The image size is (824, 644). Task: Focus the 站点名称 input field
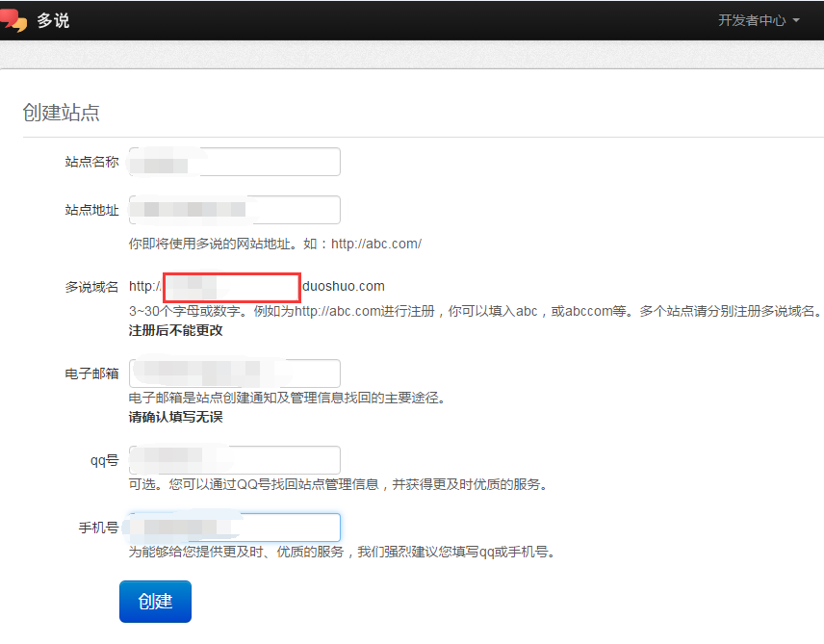point(234,162)
